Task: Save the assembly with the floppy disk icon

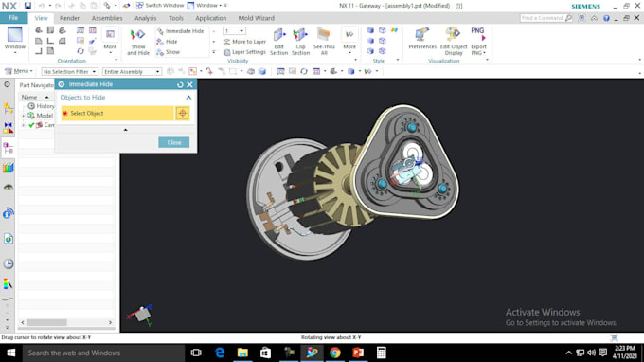Action: [x=27, y=6]
